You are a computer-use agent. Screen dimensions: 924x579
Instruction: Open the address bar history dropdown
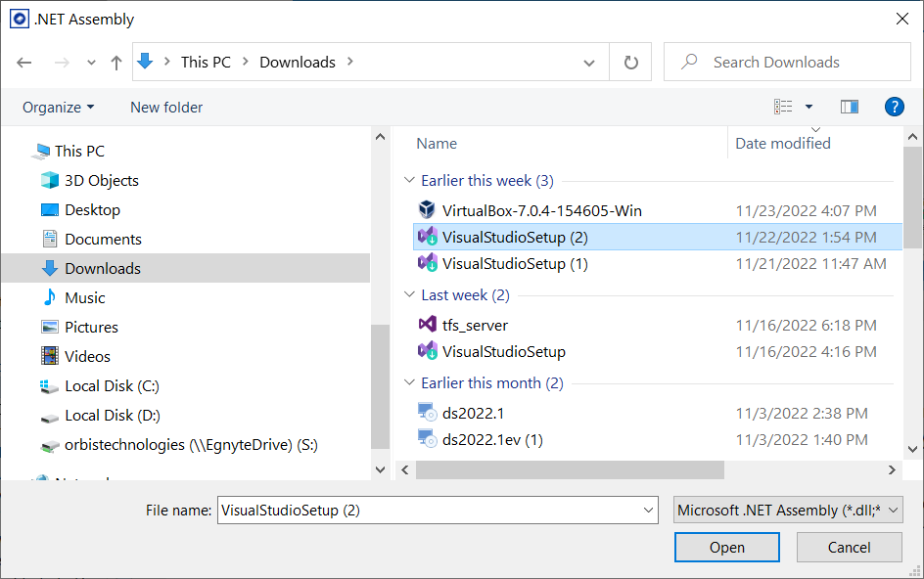(588, 63)
